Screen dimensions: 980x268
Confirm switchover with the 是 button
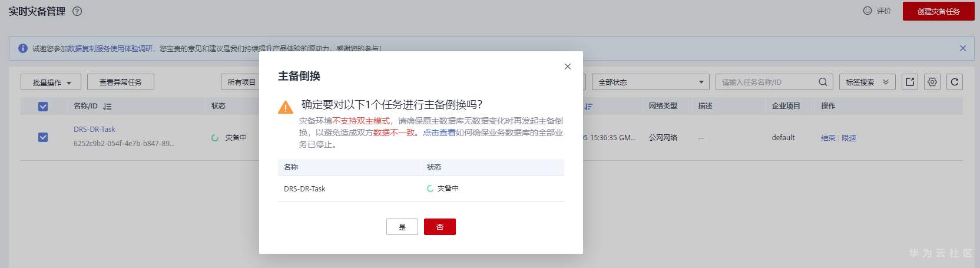tap(402, 227)
